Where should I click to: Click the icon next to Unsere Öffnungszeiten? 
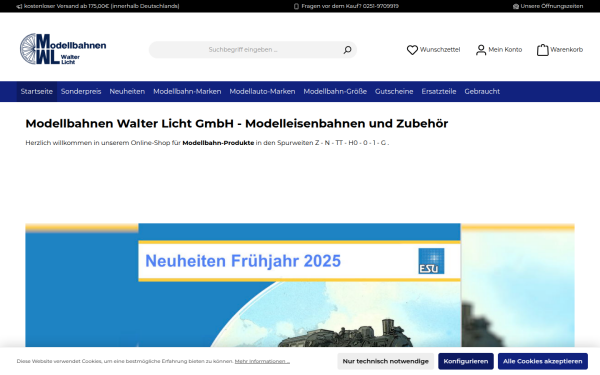point(515,6)
